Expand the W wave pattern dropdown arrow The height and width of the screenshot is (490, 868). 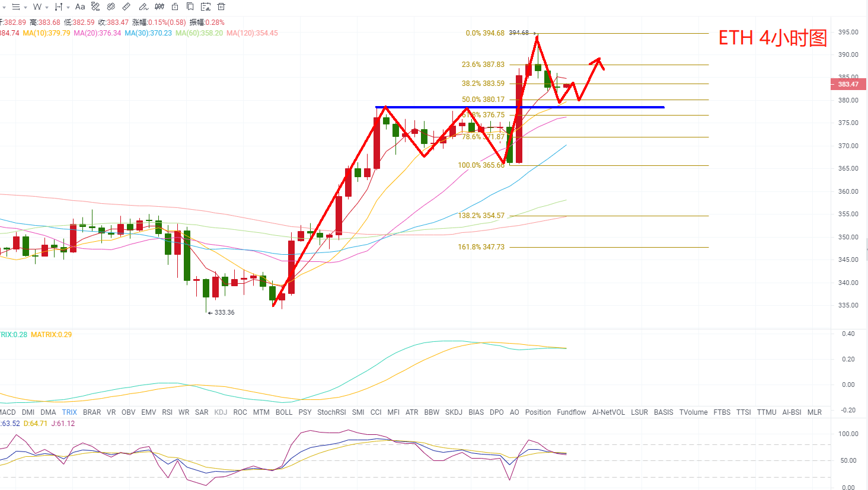(47, 7)
